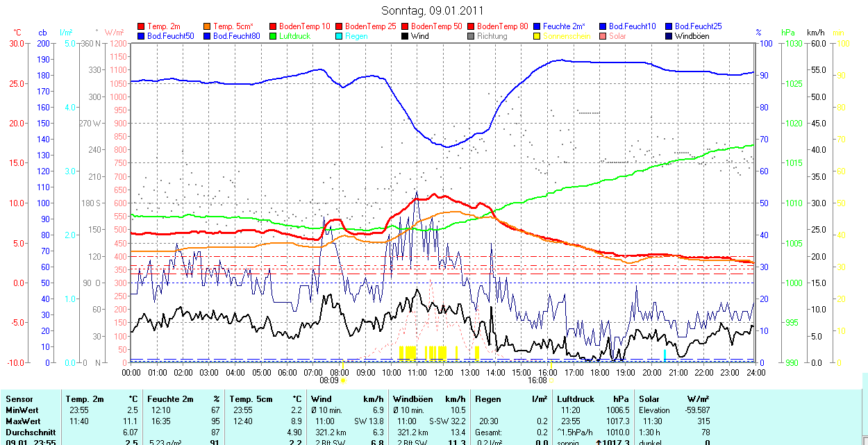
Task: Click the gray Richtung legend swatch
Action: click(471, 36)
